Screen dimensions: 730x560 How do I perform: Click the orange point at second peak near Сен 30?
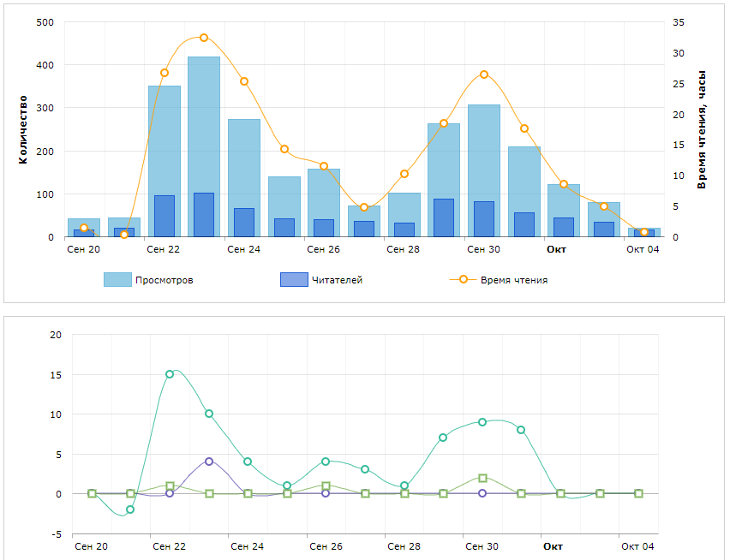pos(484,74)
